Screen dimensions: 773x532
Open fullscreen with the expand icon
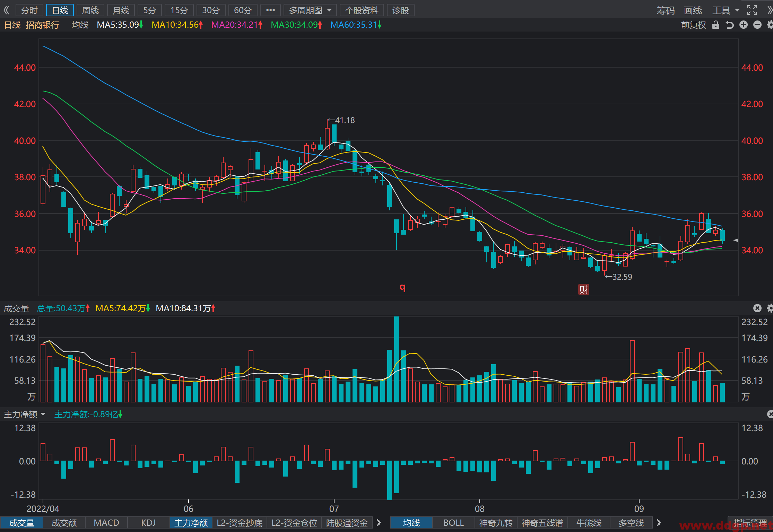click(x=752, y=10)
